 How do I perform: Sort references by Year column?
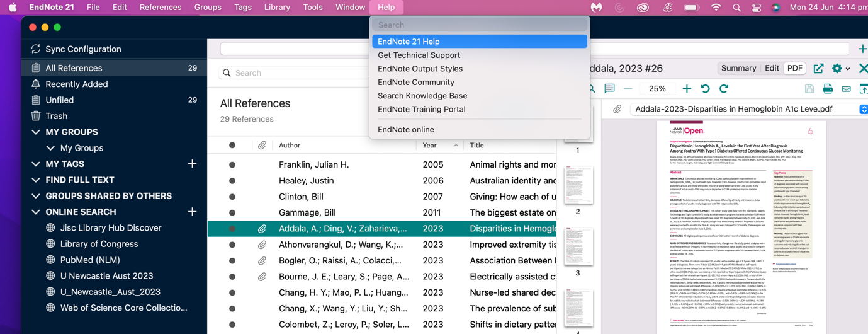[x=430, y=145]
